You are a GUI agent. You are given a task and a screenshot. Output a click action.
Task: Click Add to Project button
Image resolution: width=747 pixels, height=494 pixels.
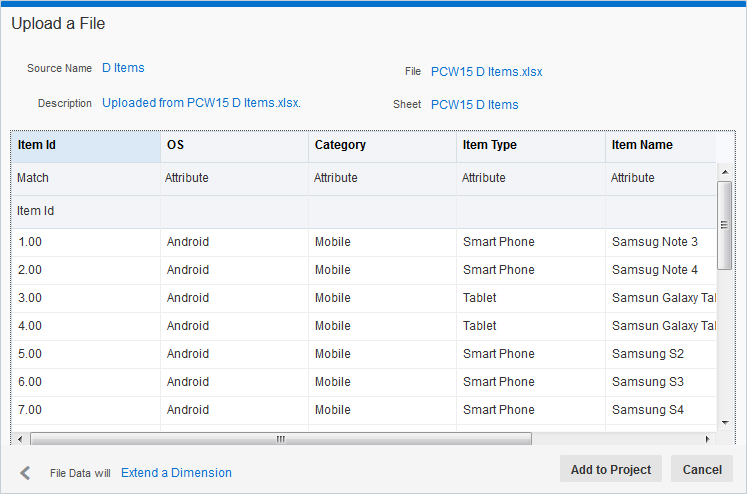[x=611, y=469]
